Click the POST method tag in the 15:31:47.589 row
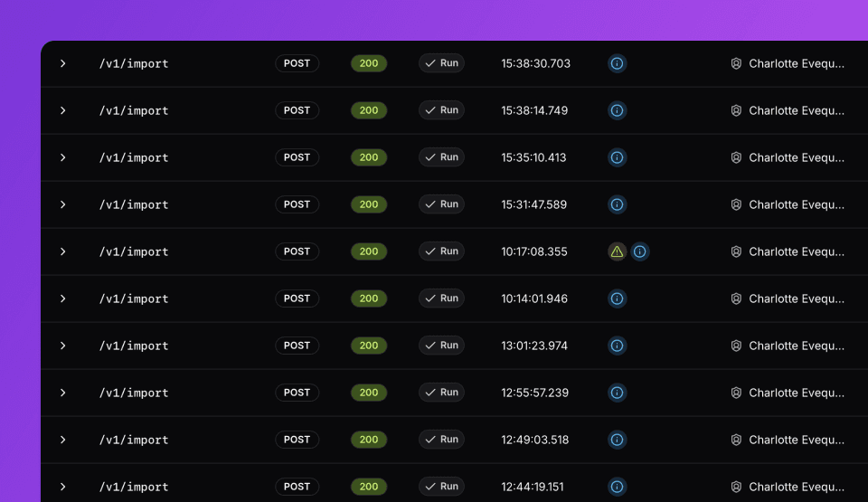The image size is (868, 502). [x=297, y=204]
